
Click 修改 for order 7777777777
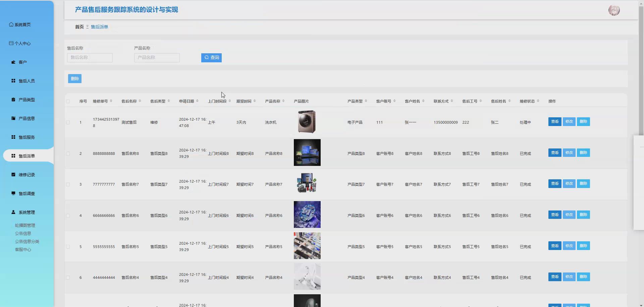[569, 184]
